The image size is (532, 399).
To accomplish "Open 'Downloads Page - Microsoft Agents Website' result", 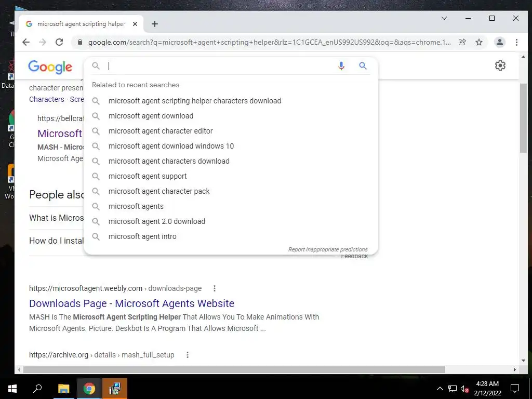I will 131,303.
